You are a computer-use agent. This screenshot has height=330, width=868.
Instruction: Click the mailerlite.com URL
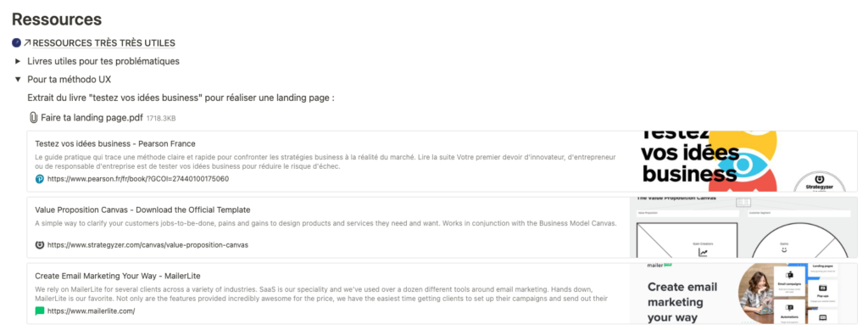coord(91,311)
